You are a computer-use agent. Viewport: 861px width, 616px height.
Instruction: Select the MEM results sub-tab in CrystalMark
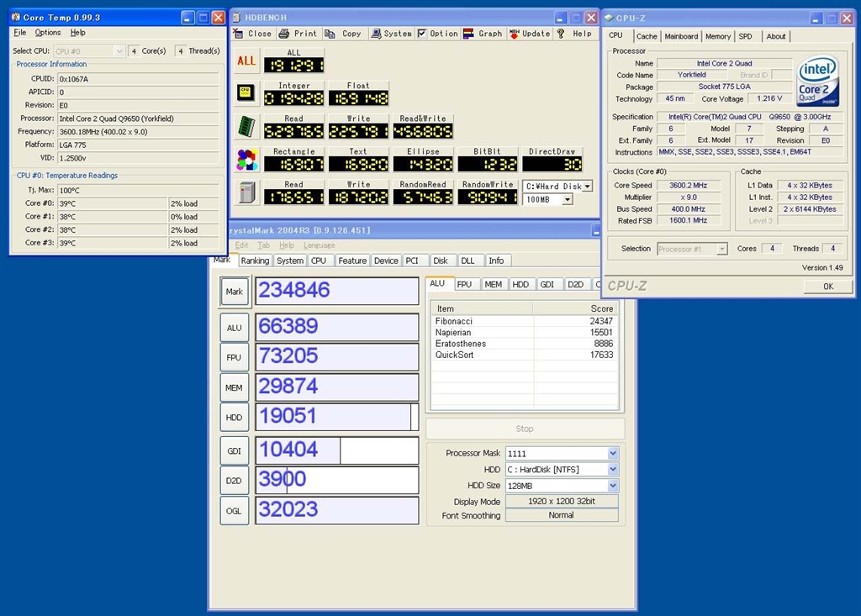tap(493, 284)
